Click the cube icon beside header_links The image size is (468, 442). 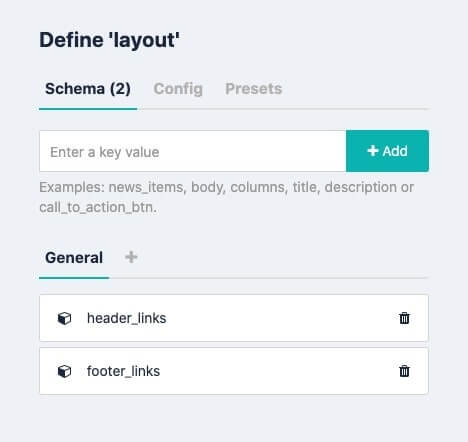[x=64, y=318]
